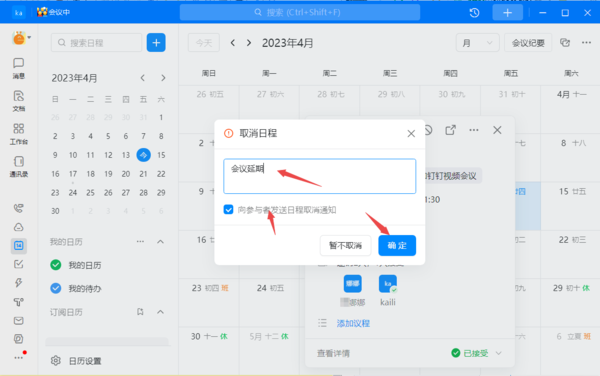Click the 22 初三 cell in month grid

(570, 254)
